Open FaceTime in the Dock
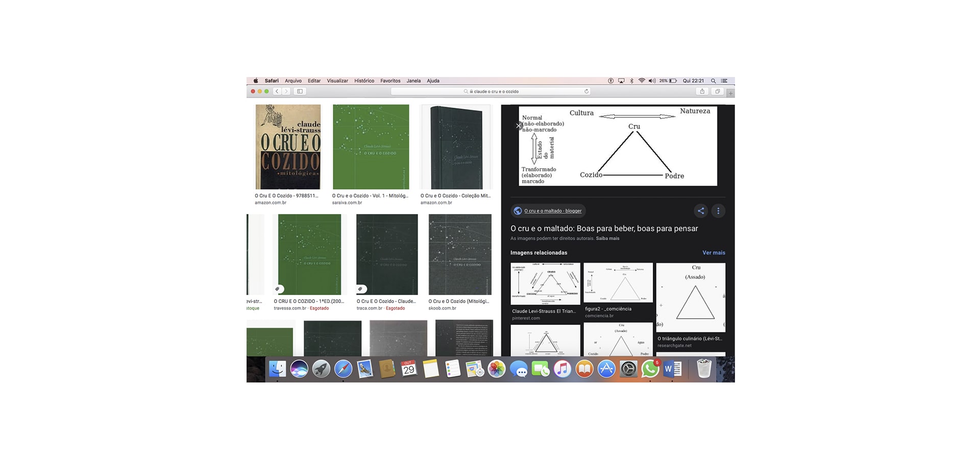 541,369
